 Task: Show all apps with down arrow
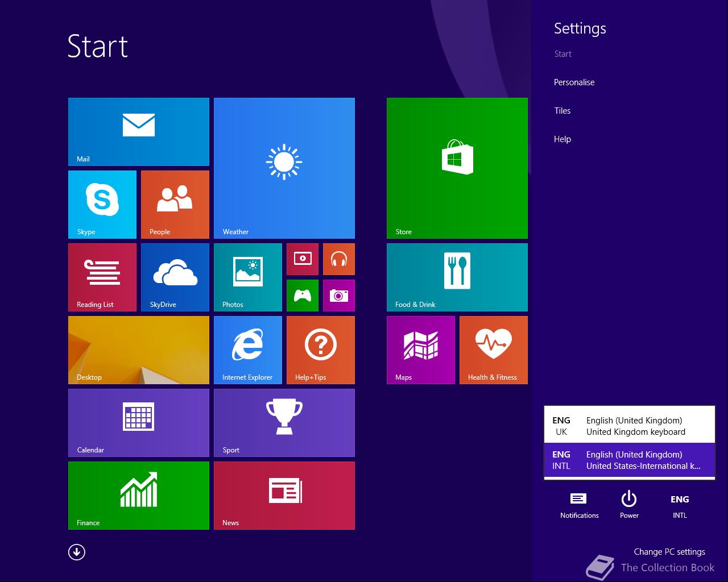(x=77, y=552)
